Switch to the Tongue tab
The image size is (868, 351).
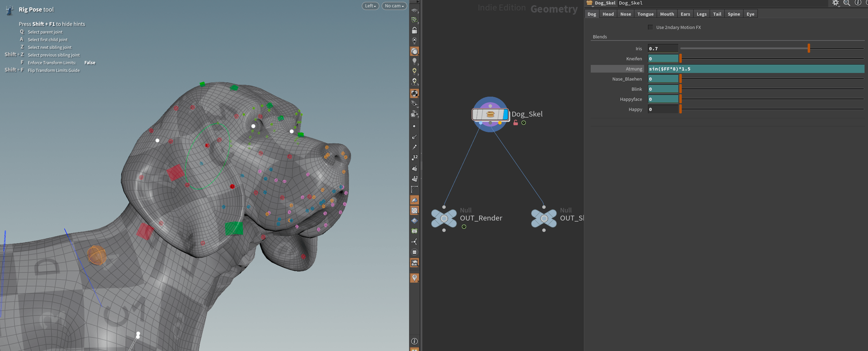(645, 14)
